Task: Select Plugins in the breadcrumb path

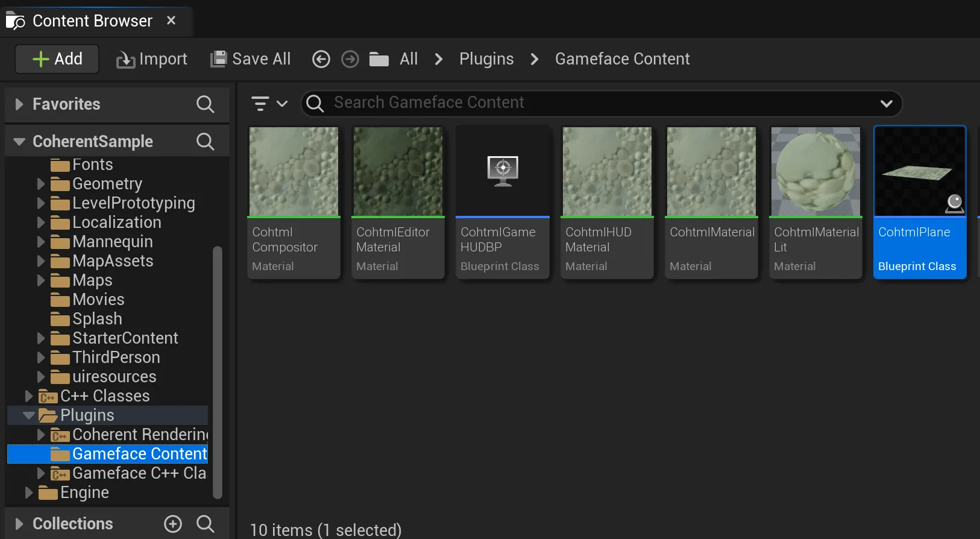Action: [x=486, y=59]
